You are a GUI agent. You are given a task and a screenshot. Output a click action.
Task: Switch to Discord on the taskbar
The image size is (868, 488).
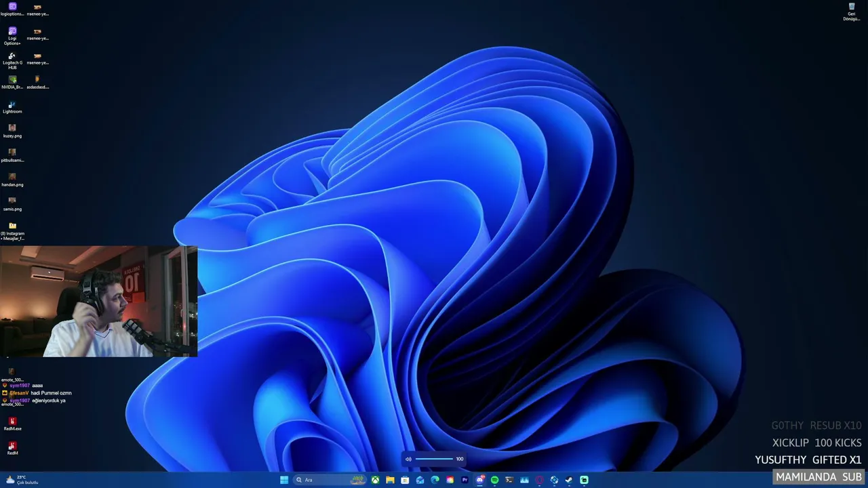pyautogui.click(x=479, y=480)
